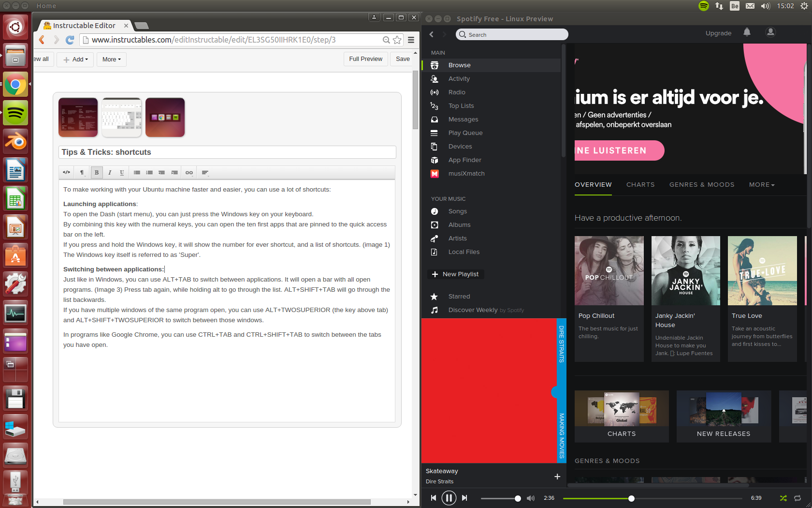Bookmark this page with the star icon
Screen dimensions: 812x508
(x=397, y=40)
